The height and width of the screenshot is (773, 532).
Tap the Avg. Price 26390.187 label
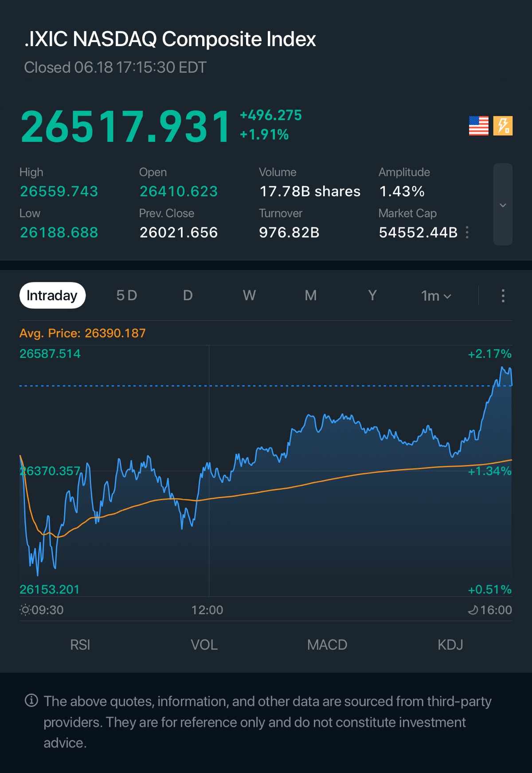82,333
